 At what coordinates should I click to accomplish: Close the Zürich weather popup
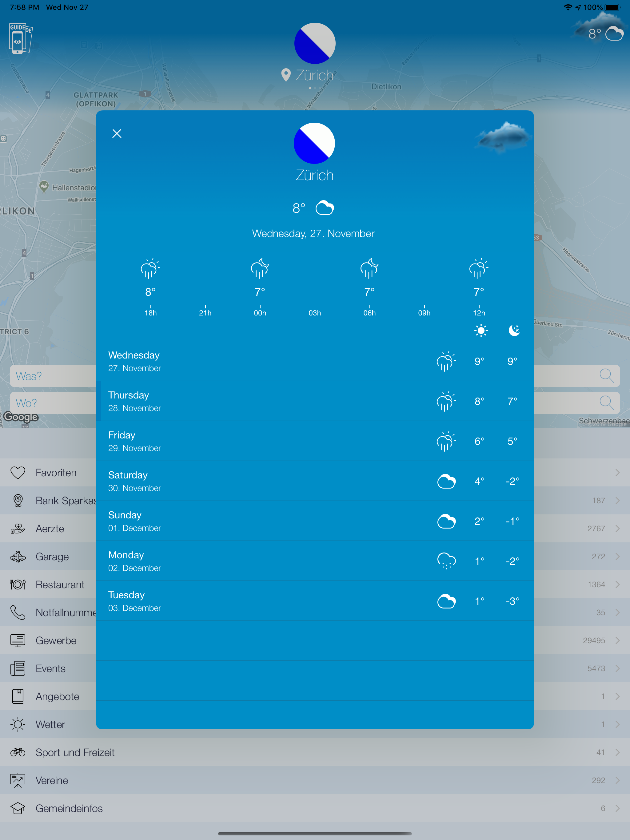tap(117, 134)
